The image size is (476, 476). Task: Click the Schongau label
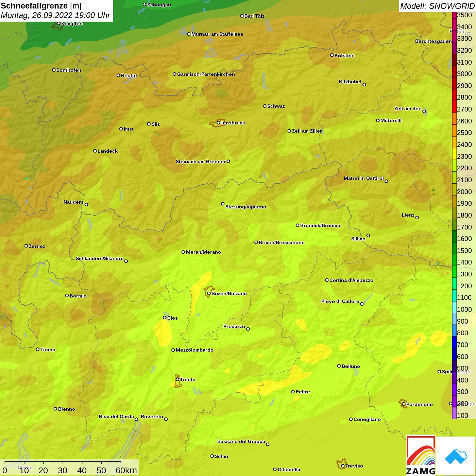159,5
